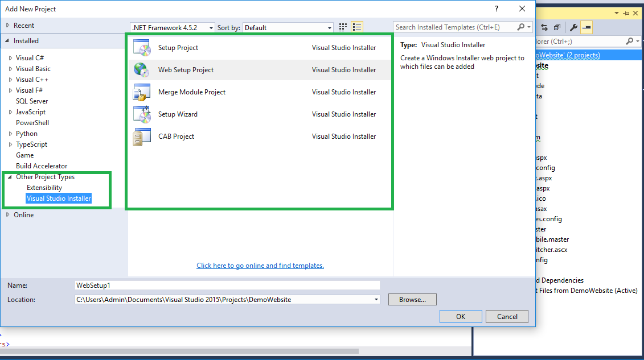Select the CAB Project template
This screenshot has height=360, width=644.
click(177, 136)
